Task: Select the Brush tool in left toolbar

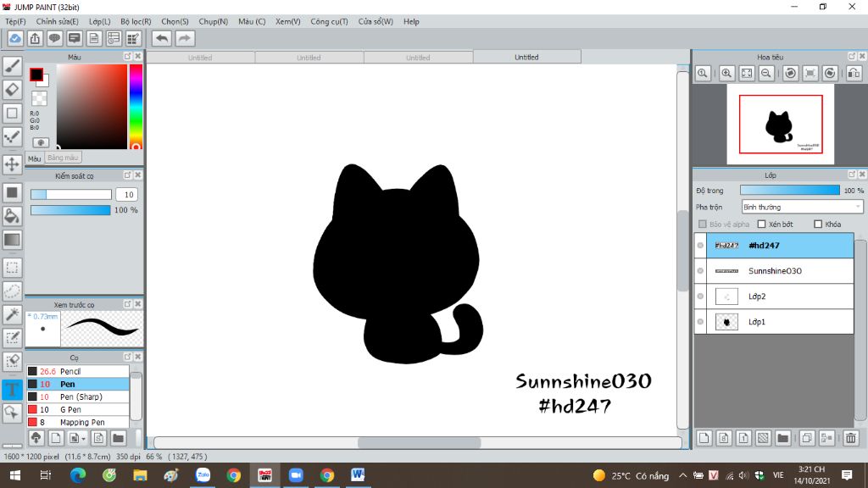Action: pos(12,66)
